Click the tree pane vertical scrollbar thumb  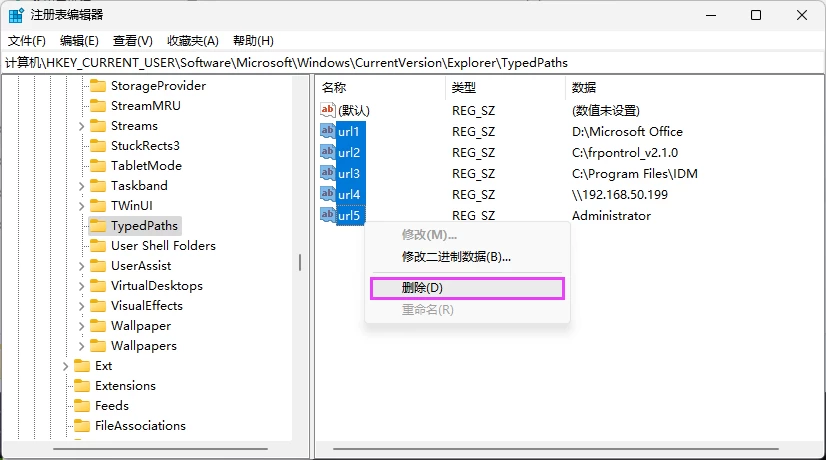[x=300, y=262]
